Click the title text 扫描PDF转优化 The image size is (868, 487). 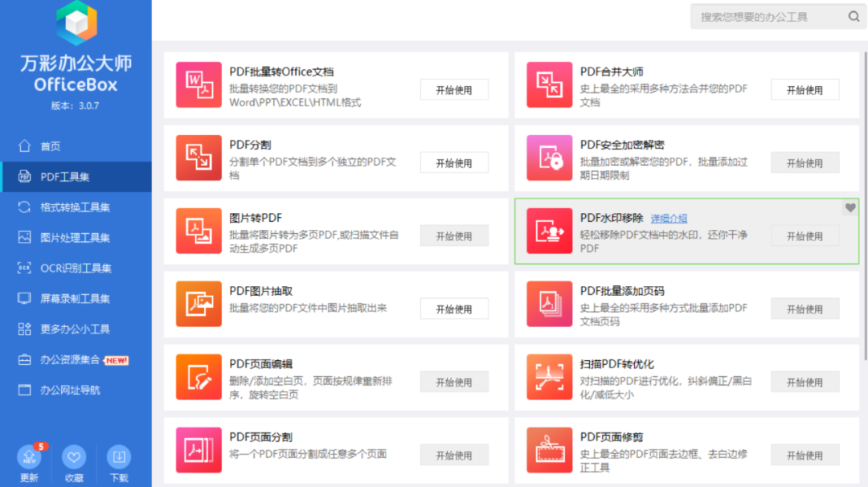pyautogui.click(x=616, y=364)
